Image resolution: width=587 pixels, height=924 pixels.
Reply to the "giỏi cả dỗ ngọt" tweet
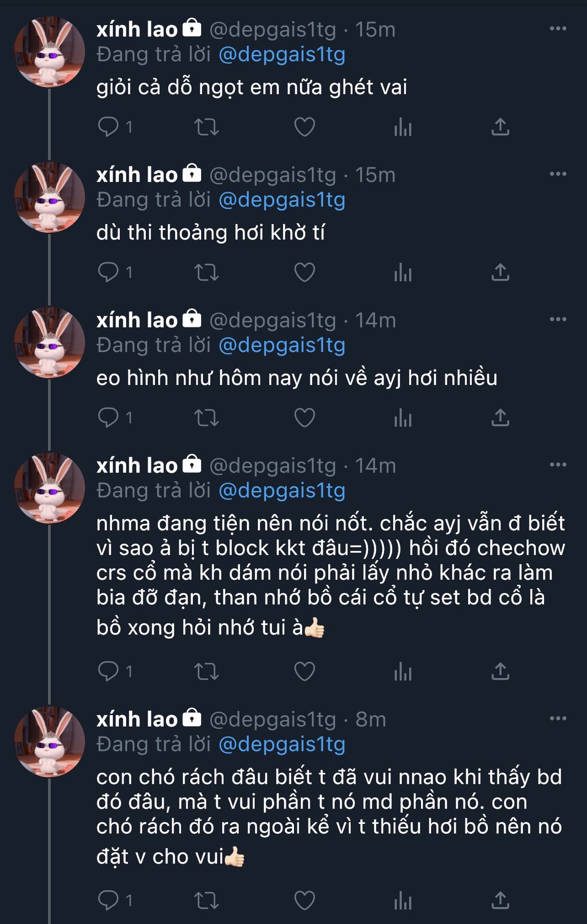pos(109,127)
